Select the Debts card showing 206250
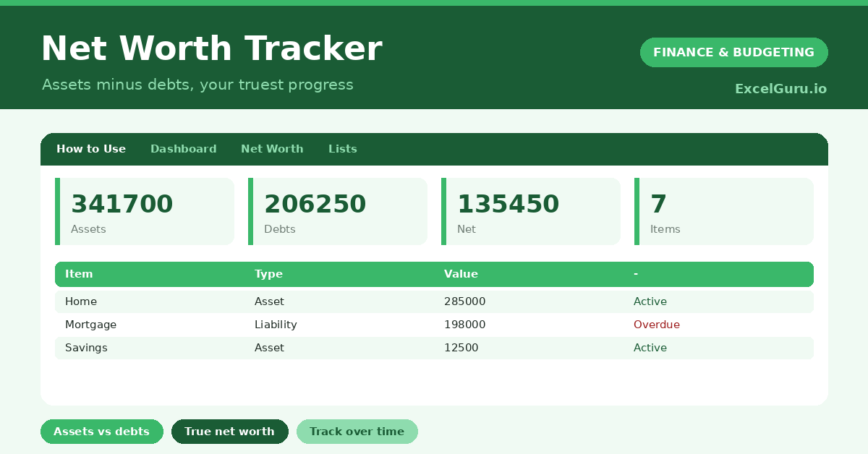 point(338,212)
